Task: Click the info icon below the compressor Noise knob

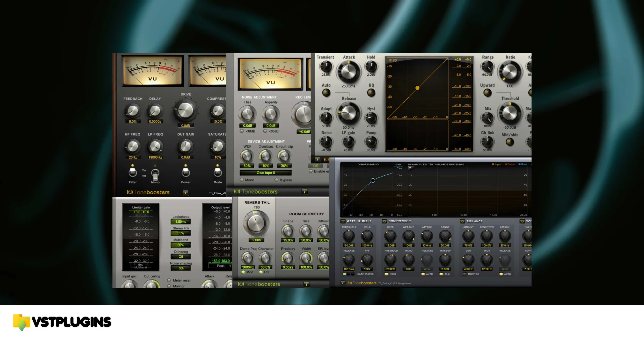Action: [317, 159]
